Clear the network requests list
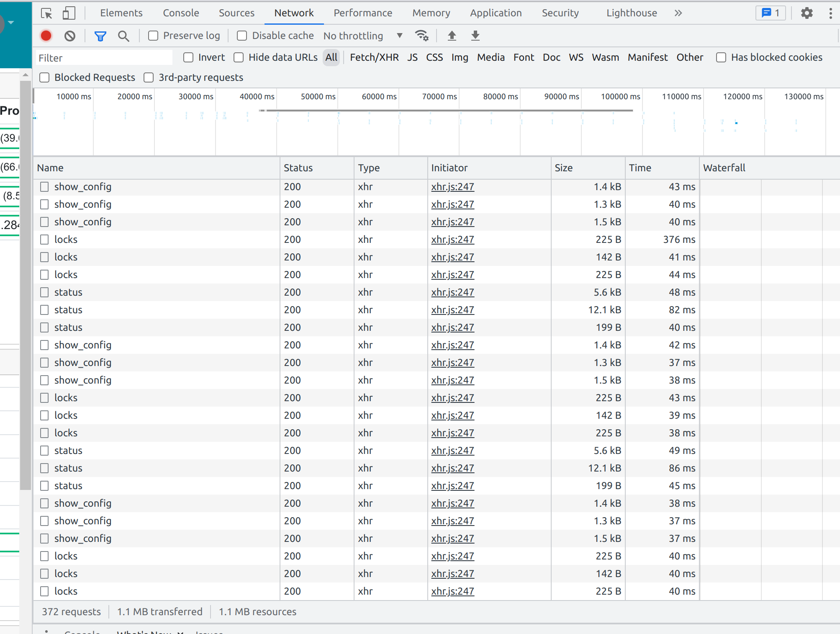 (70, 36)
